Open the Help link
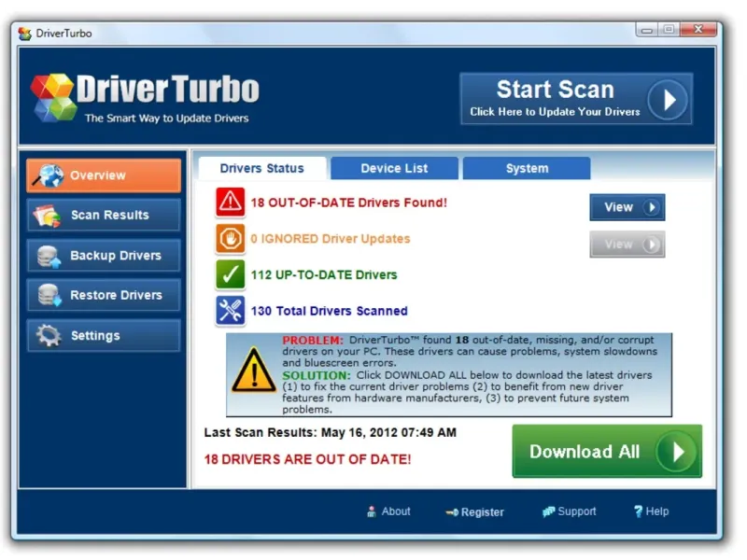Screen dimensions: 747x560 coord(651,511)
